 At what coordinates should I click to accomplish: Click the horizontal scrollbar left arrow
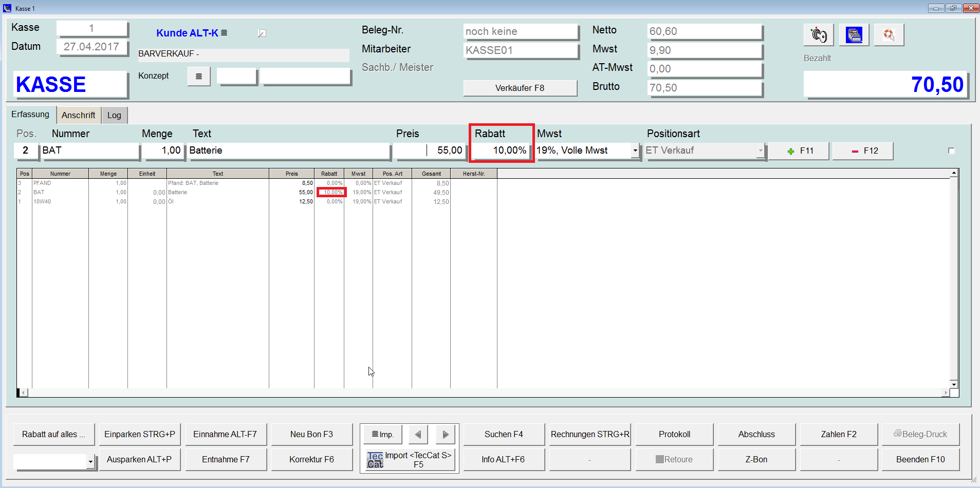[x=24, y=393]
